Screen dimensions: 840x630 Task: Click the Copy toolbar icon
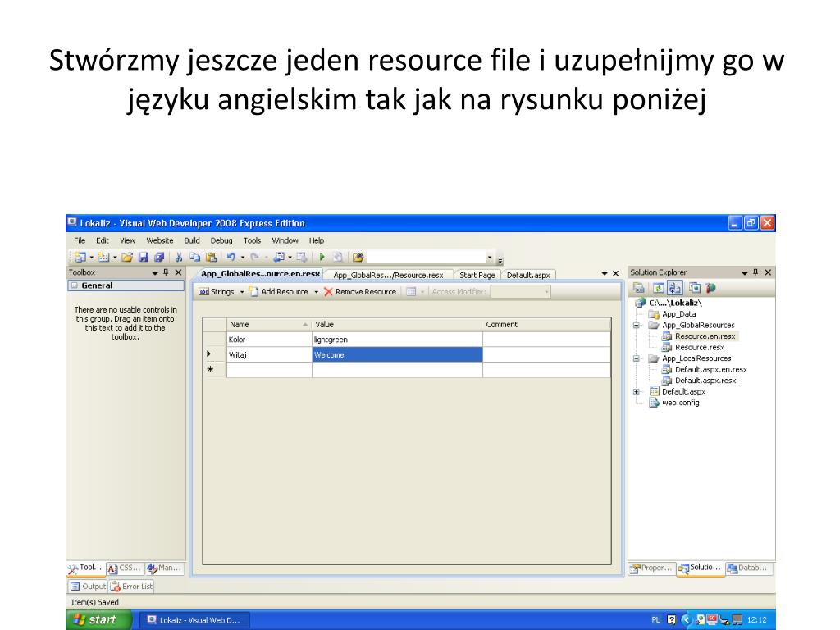194,257
